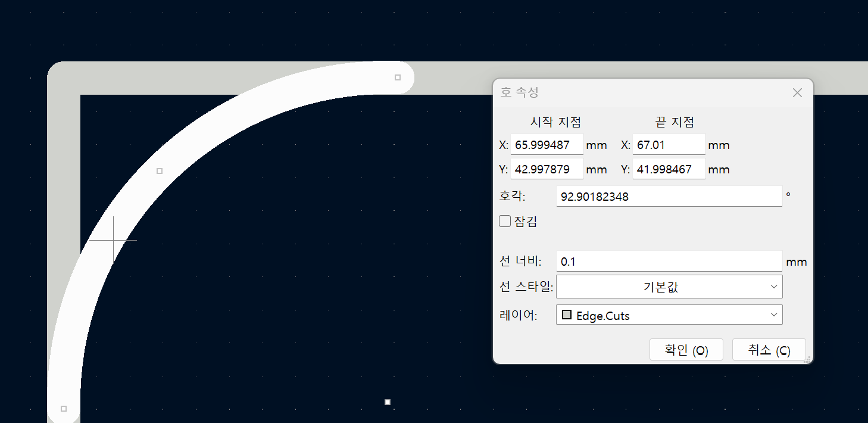Screen dimensions: 868x423
Task: Click the 선 스타일: label
Action: pyautogui.click(x=526, y=287)
